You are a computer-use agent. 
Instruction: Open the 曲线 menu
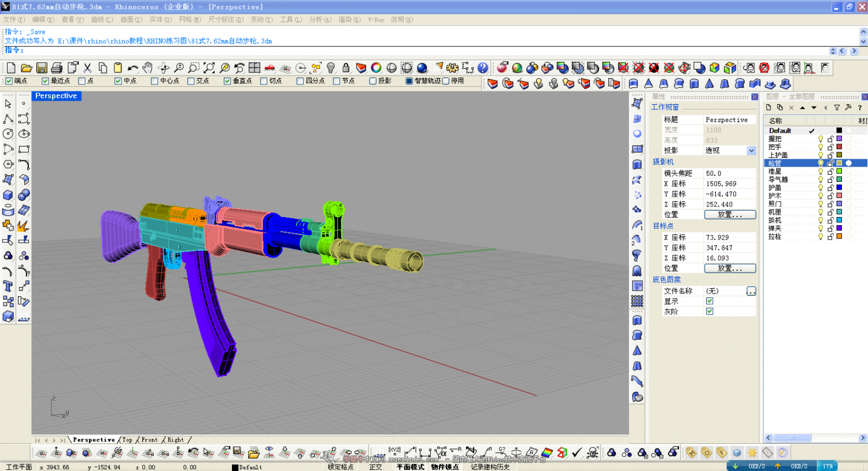[x=102, y=20]
